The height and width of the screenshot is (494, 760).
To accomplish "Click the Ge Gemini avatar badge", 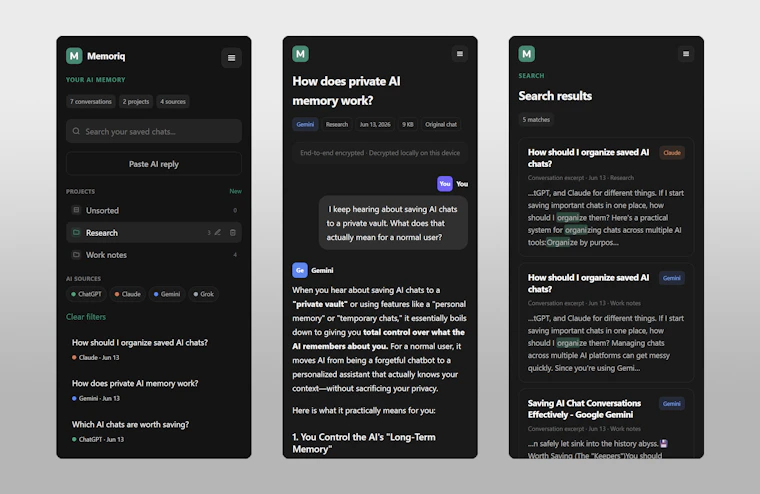I will tap(300, 270).
